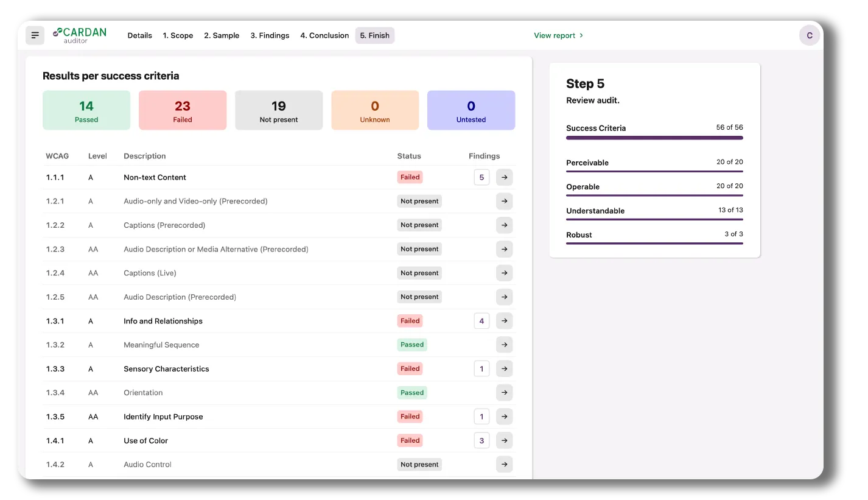Click the Not present badge on Captions (Live)
868x500 pixels.
[419, 273]
